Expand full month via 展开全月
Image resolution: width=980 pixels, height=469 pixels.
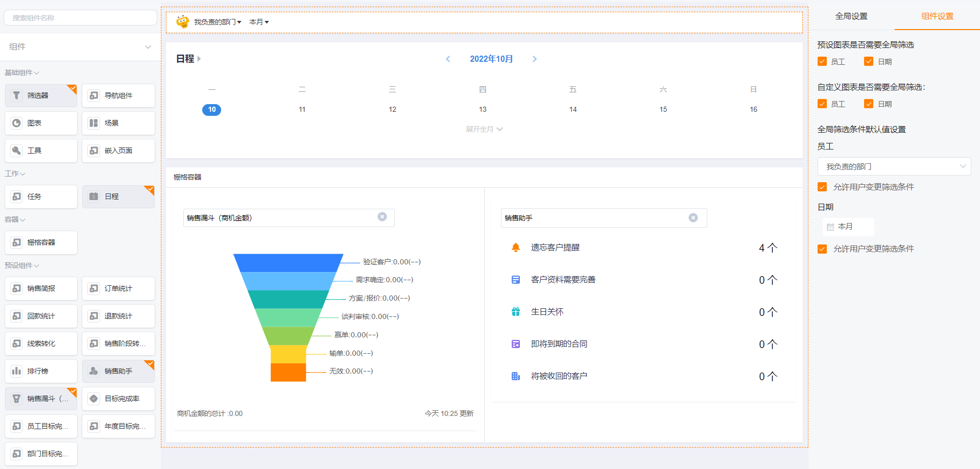coord(484,129)
